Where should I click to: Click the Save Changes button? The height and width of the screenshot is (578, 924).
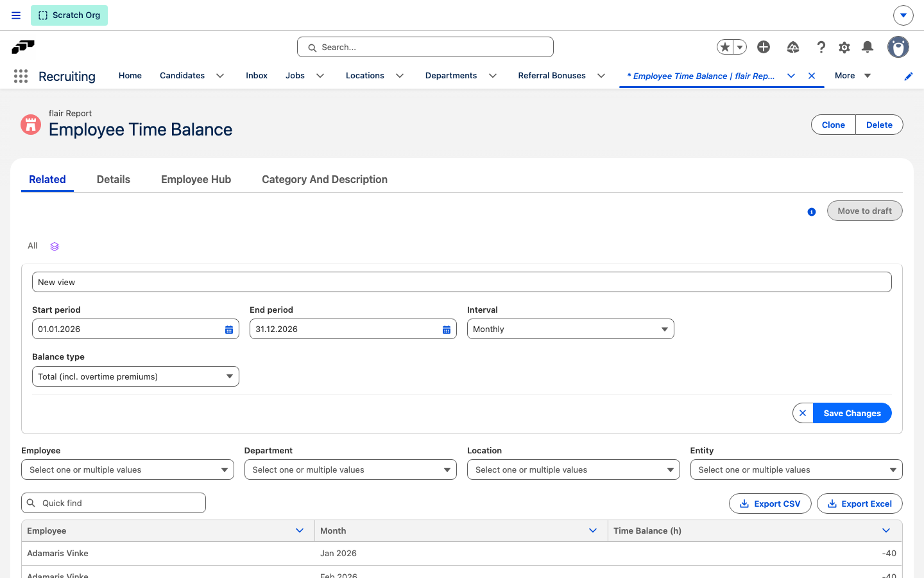pyautogui.click(x=852, y=413)
